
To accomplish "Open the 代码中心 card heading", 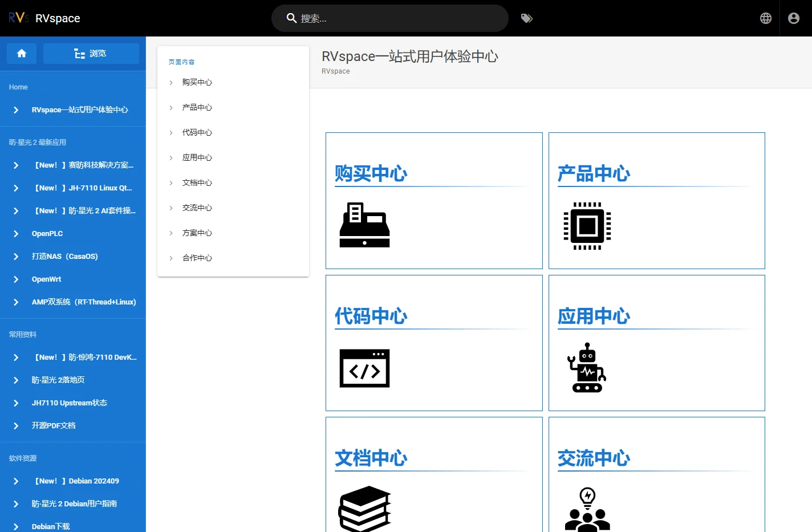I will click(371, 316).
